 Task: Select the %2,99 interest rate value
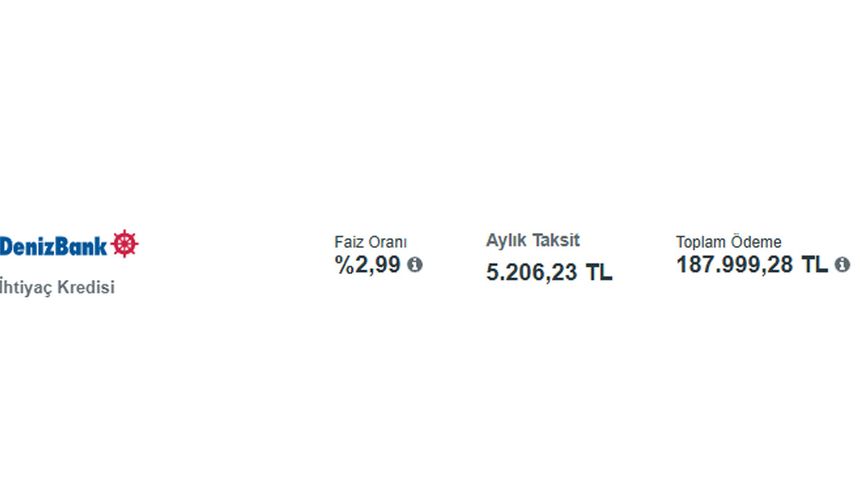point(367,265)
